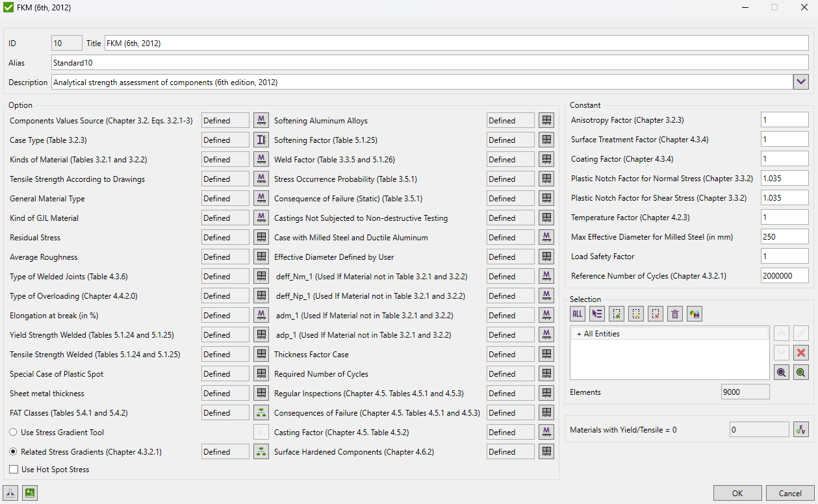Click the Alias text field

tap(429, 63)
